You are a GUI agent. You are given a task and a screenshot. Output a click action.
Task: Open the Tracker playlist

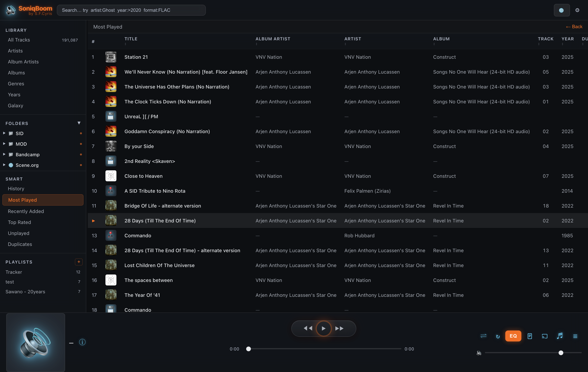point(43,272)
